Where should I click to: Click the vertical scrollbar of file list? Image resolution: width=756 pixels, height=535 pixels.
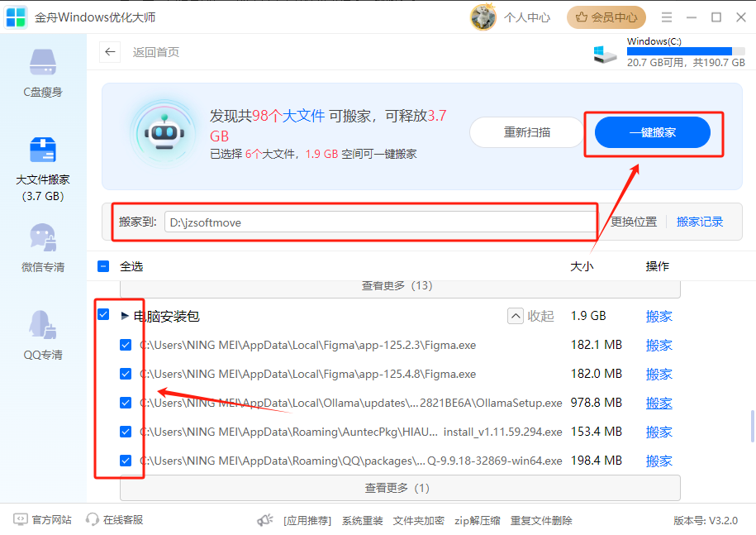pos(752,426)
